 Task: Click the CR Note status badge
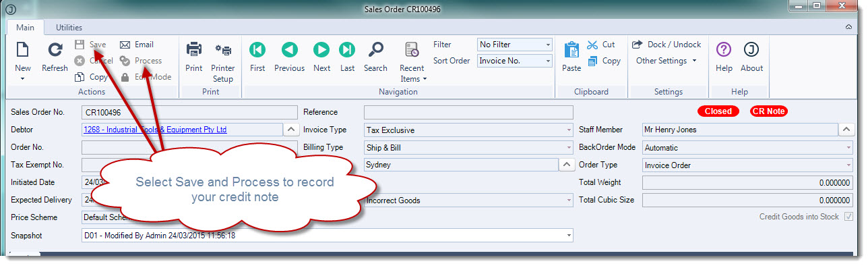769,111
